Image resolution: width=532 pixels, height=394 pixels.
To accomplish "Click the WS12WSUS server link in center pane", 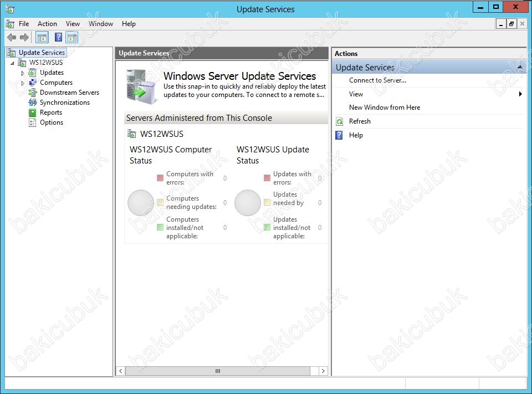I will tap(161, 134).
